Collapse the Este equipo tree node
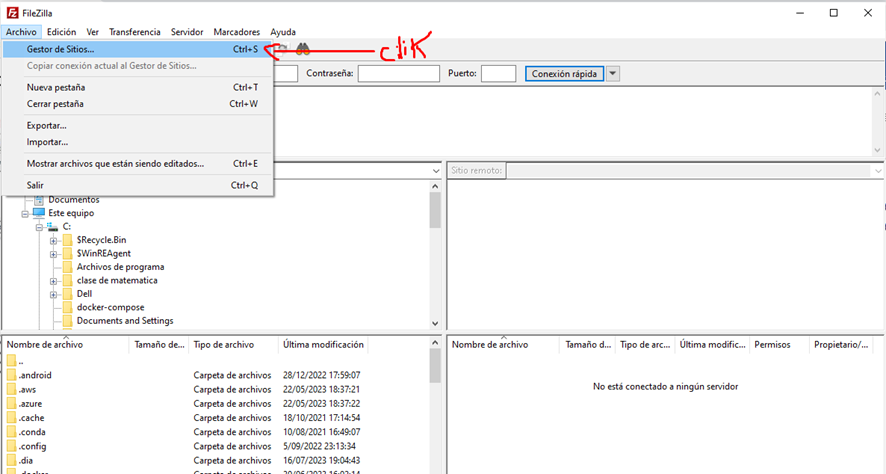 point(25,214)
